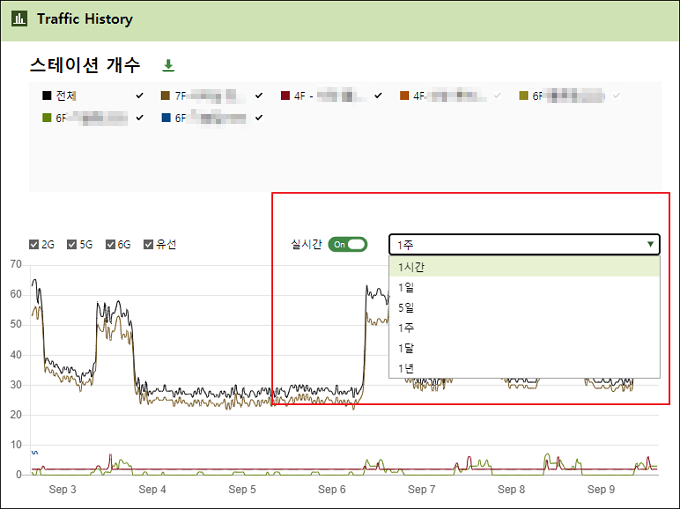Uncheck the 6G band checkbox
The width and height of the screenshot is (680, 509).
pyautogui.click(x=110, y=245)
